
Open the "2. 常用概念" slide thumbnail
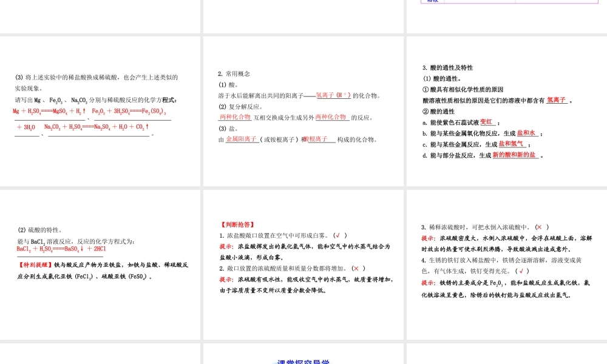click(x=303, y=111)
